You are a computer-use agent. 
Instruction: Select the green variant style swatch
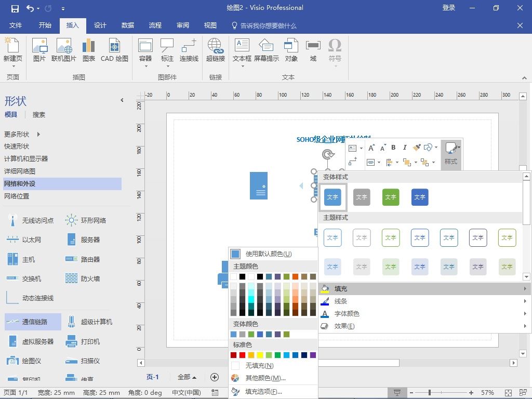391,197
